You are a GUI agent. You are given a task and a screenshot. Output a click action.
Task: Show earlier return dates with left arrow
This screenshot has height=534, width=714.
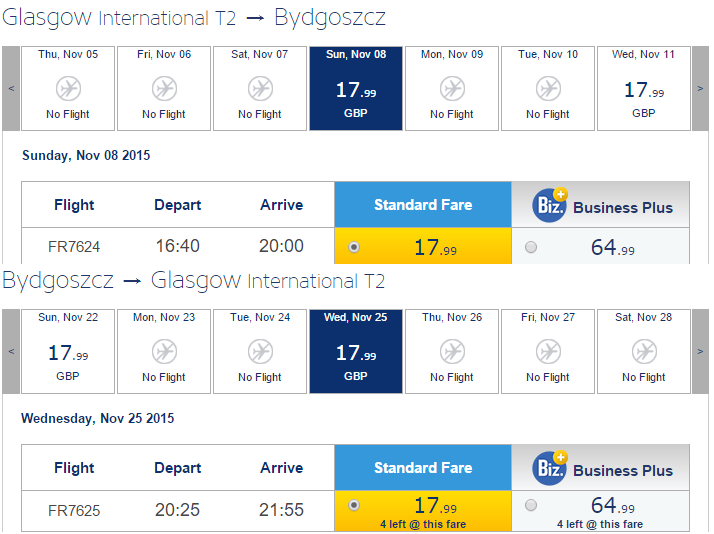10,351
